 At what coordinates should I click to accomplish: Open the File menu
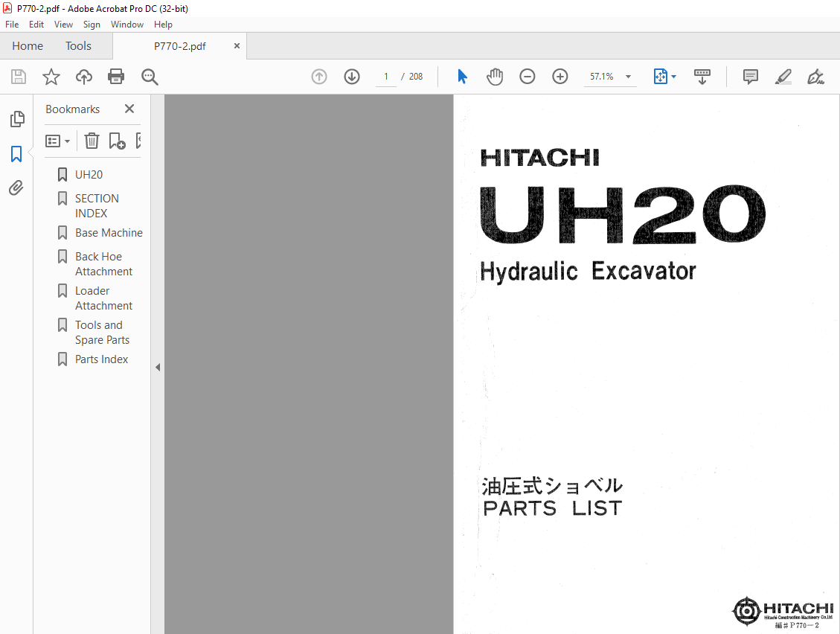click(x=12, y=24)
